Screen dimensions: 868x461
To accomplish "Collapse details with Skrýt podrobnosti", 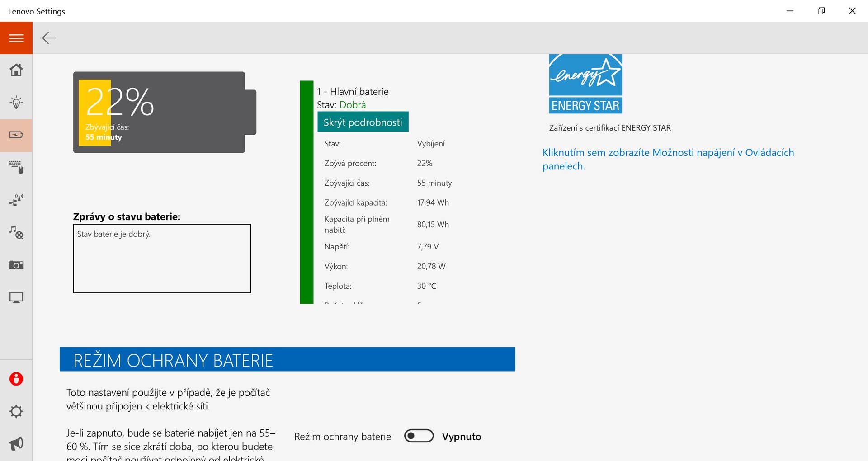I will point(363,122).
